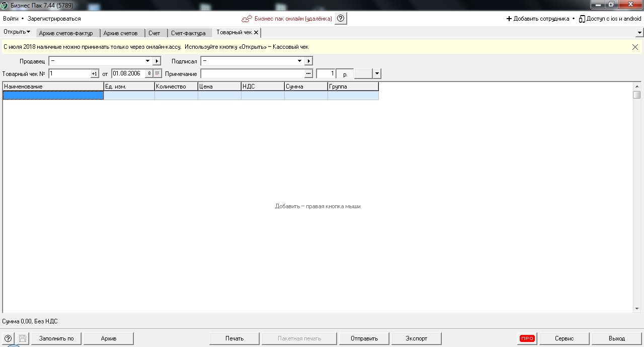Click the help icon beside Бизнес пак онлайн
The width and height of the screenshot is (644, 347).
pos(341,19)
